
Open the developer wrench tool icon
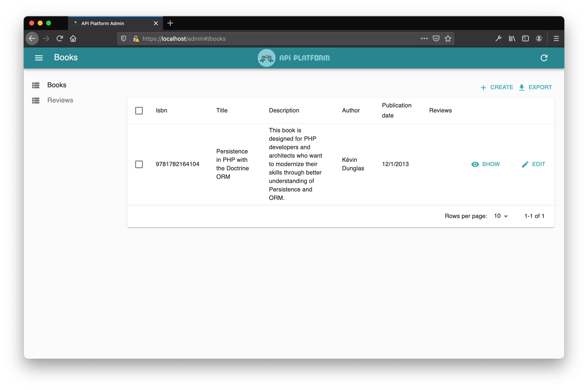[x=498, y=38]
